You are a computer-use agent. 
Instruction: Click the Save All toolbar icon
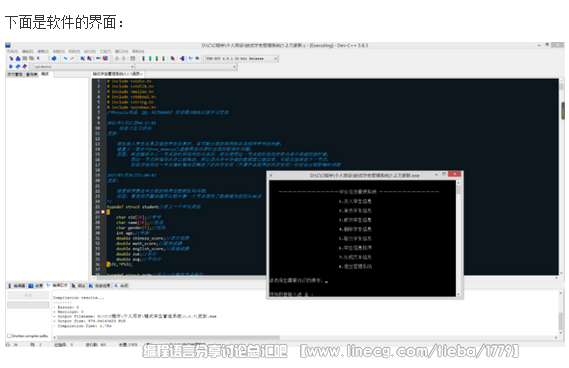coord(32,58)
